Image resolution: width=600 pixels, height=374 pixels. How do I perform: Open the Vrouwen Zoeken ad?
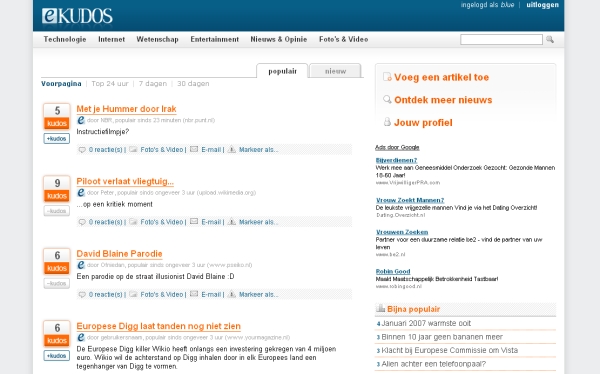pos(402,232)
